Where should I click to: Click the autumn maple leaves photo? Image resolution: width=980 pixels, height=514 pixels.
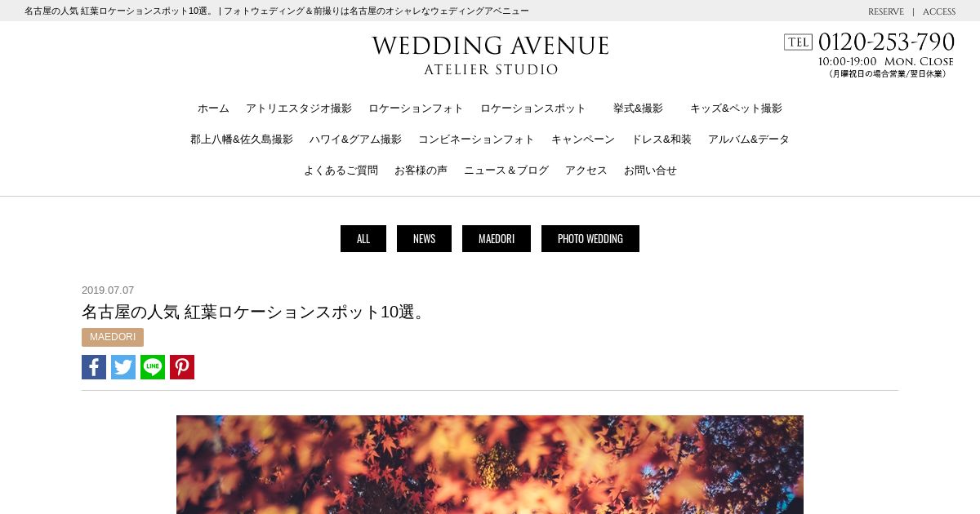point(490,464)
